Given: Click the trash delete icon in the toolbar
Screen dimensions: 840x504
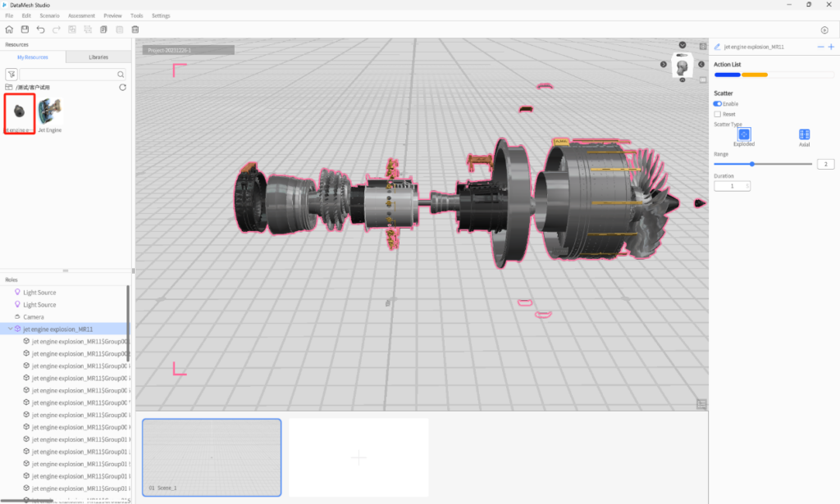Looking at the screenshot, I should click(135, 30).
